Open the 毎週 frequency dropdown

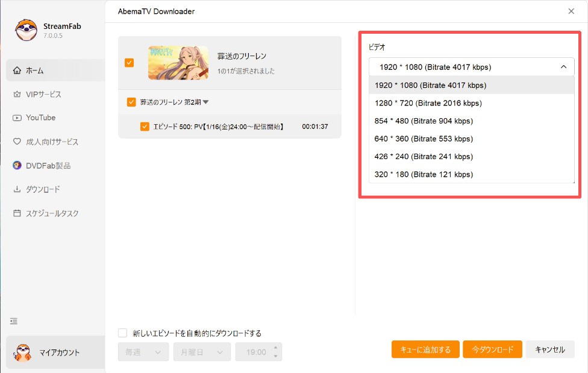143,351
